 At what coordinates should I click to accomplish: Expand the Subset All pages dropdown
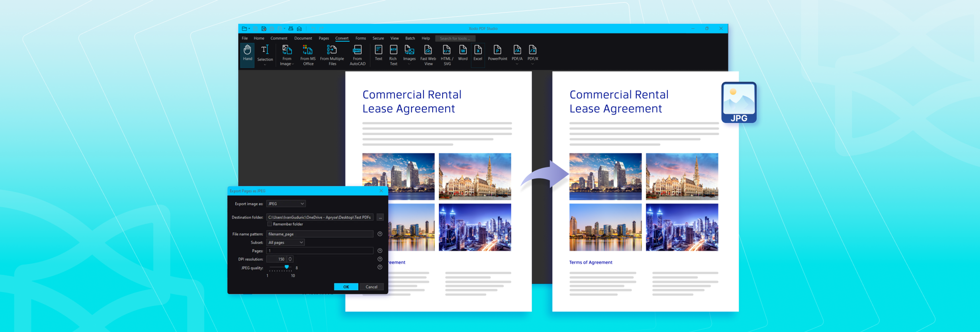(285, 242)
